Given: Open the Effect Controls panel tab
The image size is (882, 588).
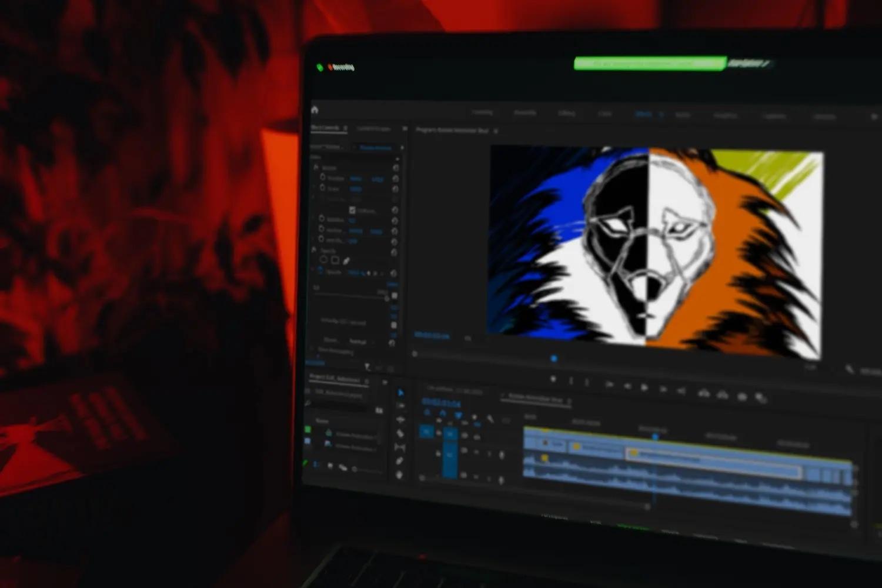Looking at the screenshot, I should click(x=325, y=128).
